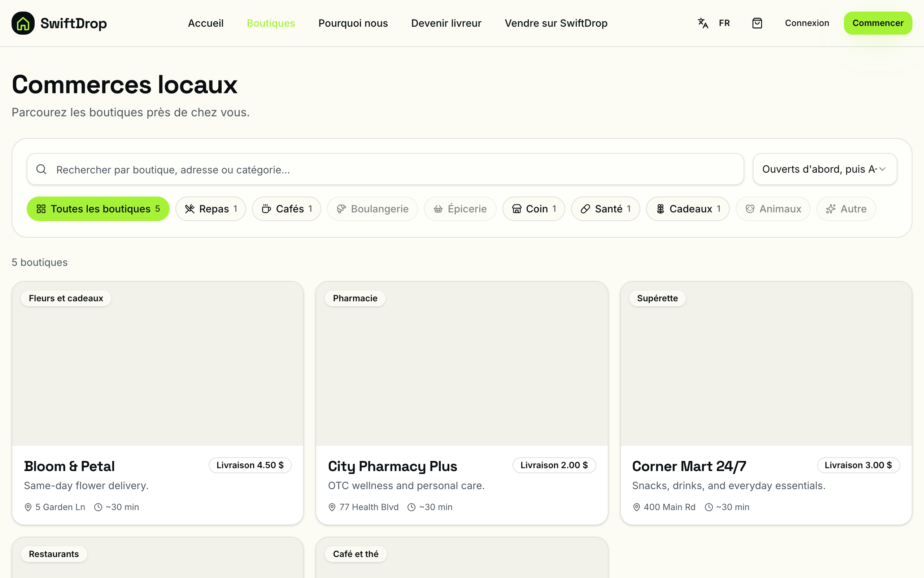Viewport: 924px width, 578px height.
Task: Click OTC wellness and personal care text
Action: coord(406,486)
